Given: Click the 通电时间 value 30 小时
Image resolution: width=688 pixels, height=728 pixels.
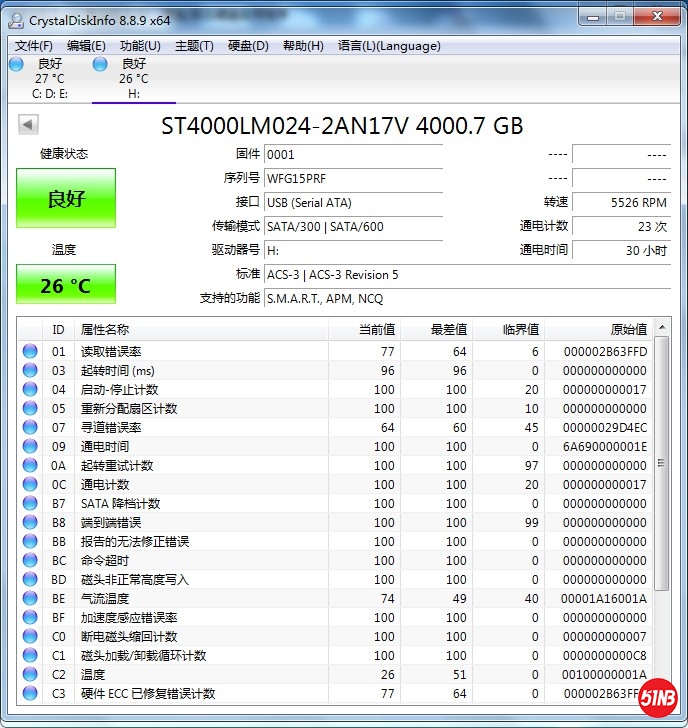Looking at the screenshot, I should 622,251.
